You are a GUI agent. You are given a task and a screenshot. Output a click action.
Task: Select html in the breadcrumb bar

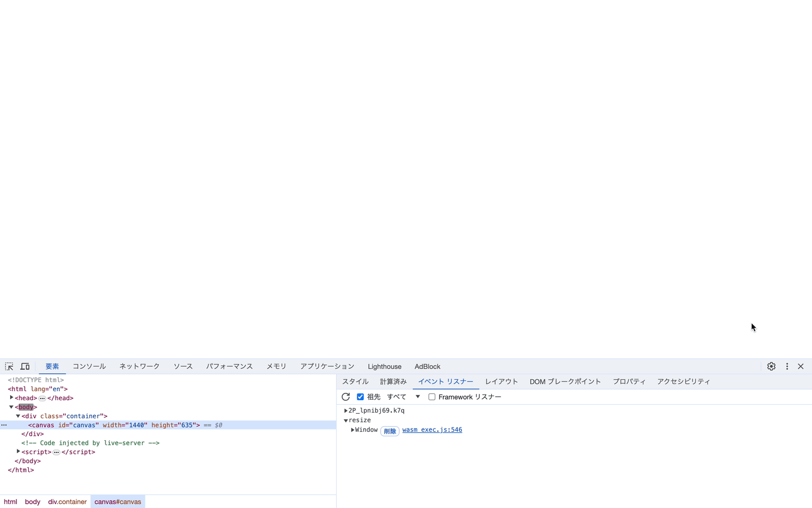(x=10, y=502)
